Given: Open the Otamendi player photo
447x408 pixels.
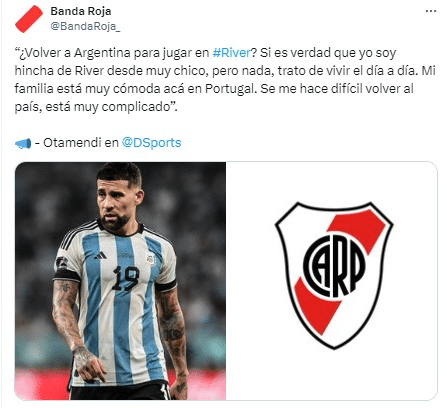Looking at the screenshot, I should pyautogui.click(x=120, y=281).
